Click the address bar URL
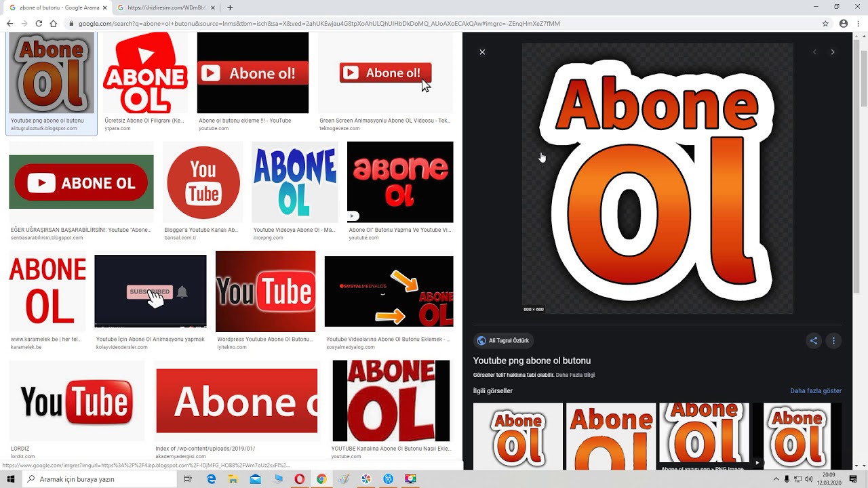868x488 pixels. click(319, 23)
